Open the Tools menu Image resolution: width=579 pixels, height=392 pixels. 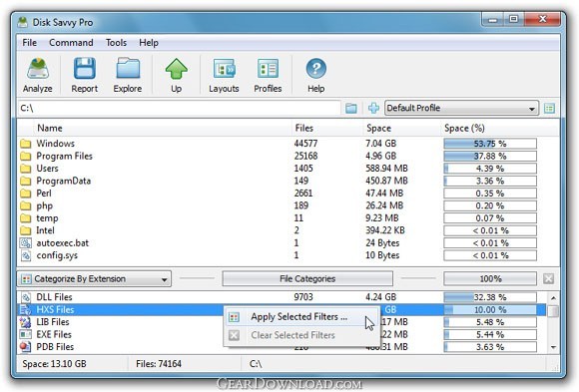[x=116, y=43]
